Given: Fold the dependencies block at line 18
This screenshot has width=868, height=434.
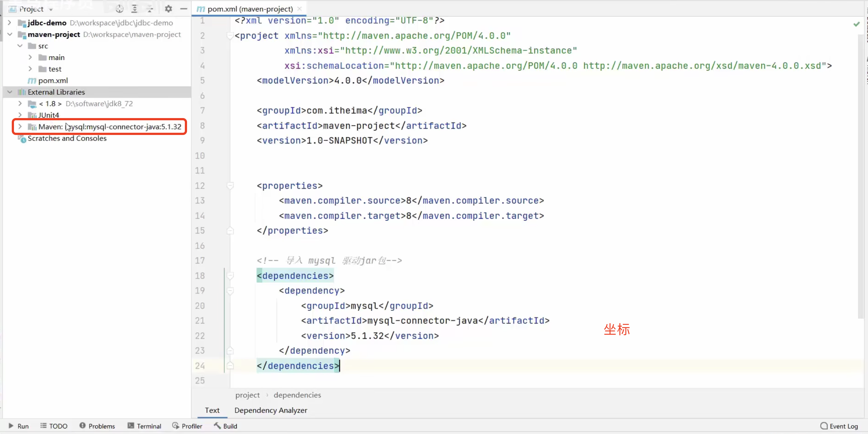Looking at the screenshot, I should [x=230, y=276].
